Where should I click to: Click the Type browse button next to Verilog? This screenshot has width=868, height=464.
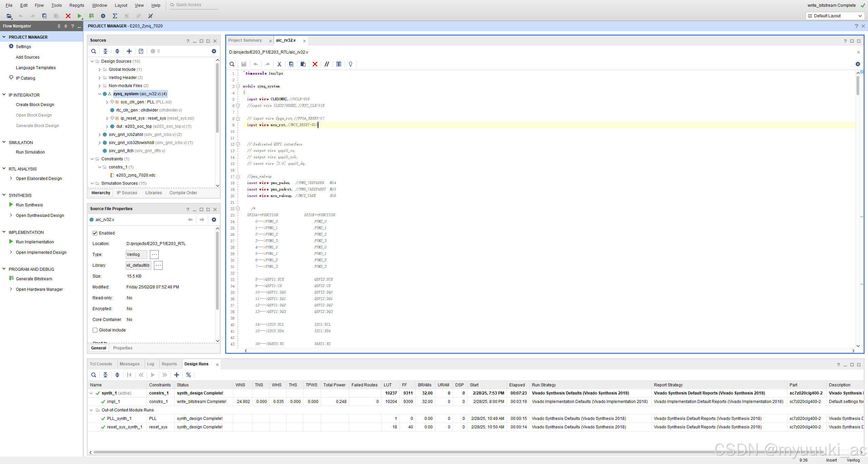pyautogui.click(x=154, y=255)
